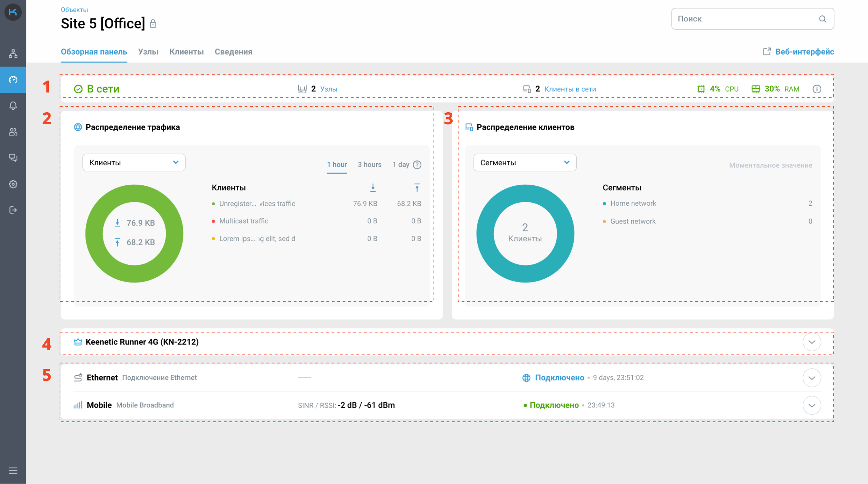Click the logout icon in sidebar
Screen dimensions: 868x484
(x=13, y=210)
